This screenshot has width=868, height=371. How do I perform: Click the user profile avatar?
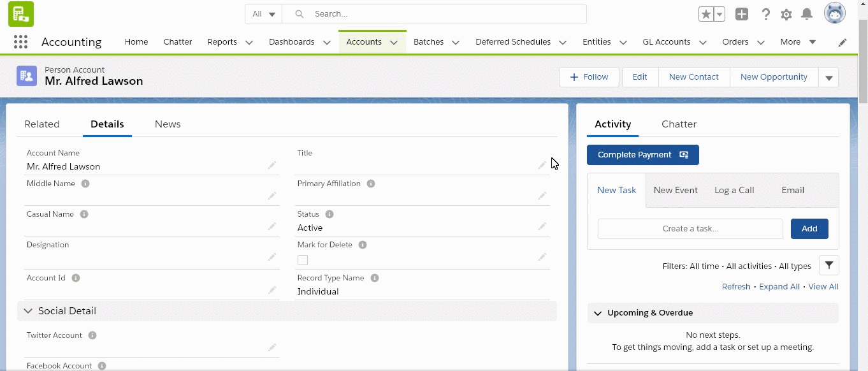(x=834, y=13)
